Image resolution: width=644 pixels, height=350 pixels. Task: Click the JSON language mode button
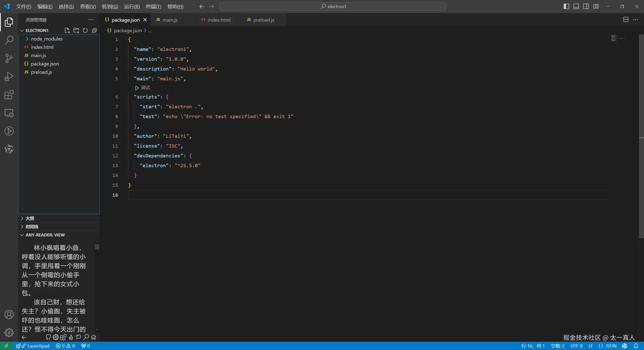click(x=608, y=346)
